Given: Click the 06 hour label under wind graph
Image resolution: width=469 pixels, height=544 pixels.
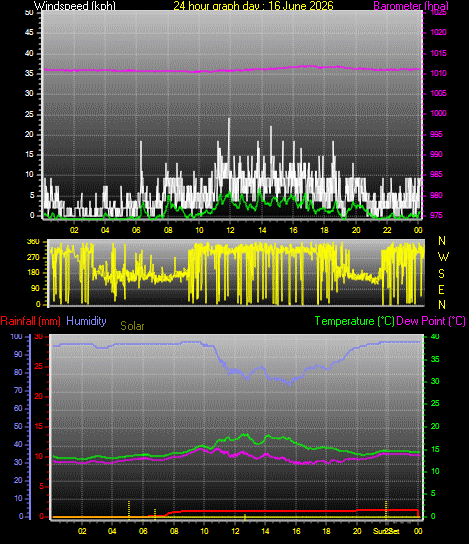Looking at the screenshot, I should coord(136,230).
